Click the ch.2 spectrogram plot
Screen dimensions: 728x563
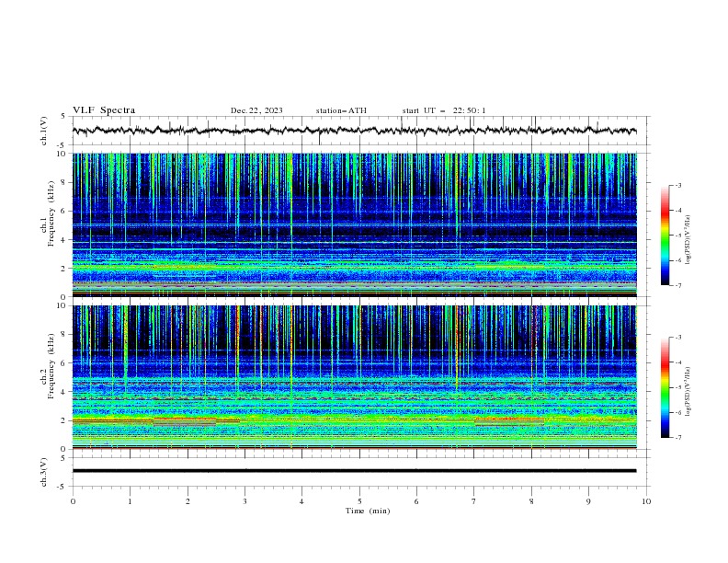click(x=355, y=377)
